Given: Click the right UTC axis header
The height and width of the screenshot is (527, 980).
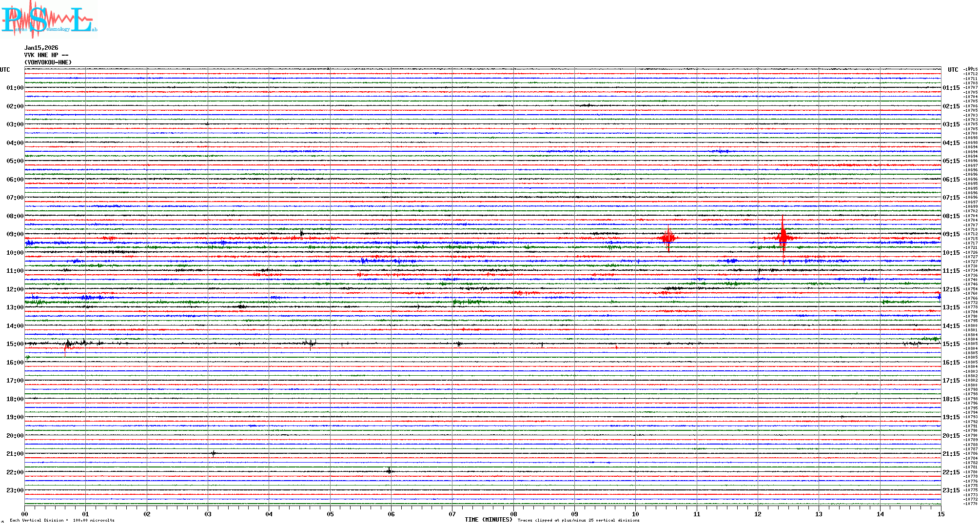Looking at the screenshot, I should tap(953, 70).
